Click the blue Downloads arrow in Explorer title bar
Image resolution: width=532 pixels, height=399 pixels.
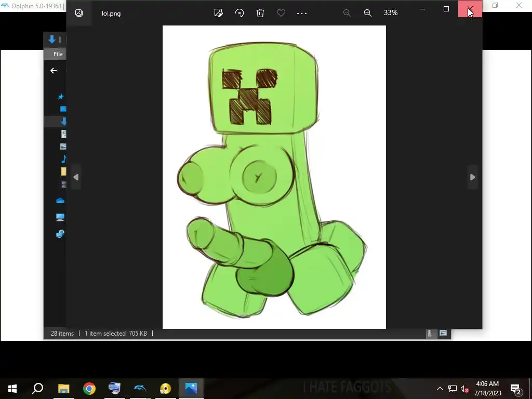point(52,39)
